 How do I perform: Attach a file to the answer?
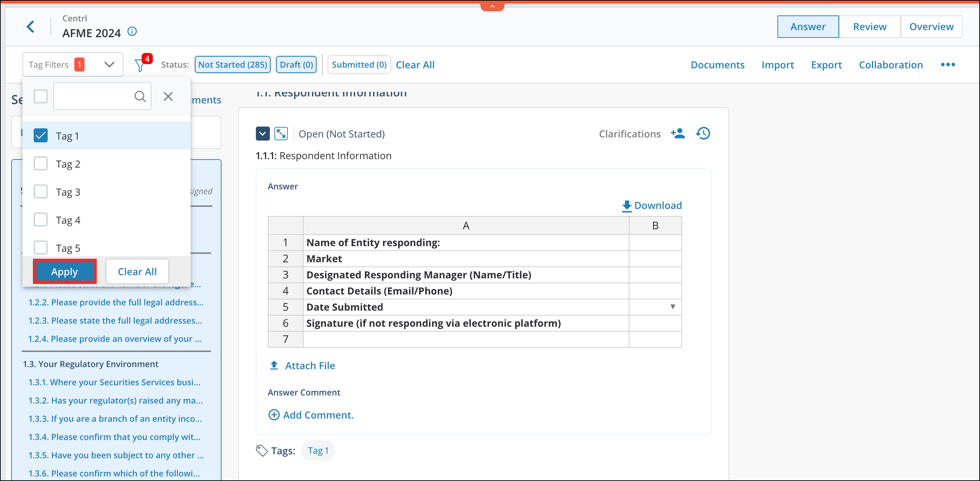[302, 365]
